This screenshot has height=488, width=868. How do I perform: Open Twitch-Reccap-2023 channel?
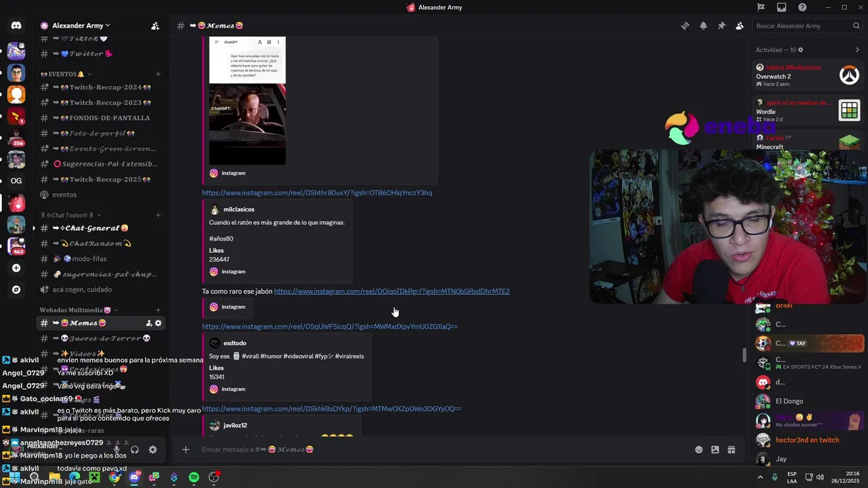click(100, 102)
